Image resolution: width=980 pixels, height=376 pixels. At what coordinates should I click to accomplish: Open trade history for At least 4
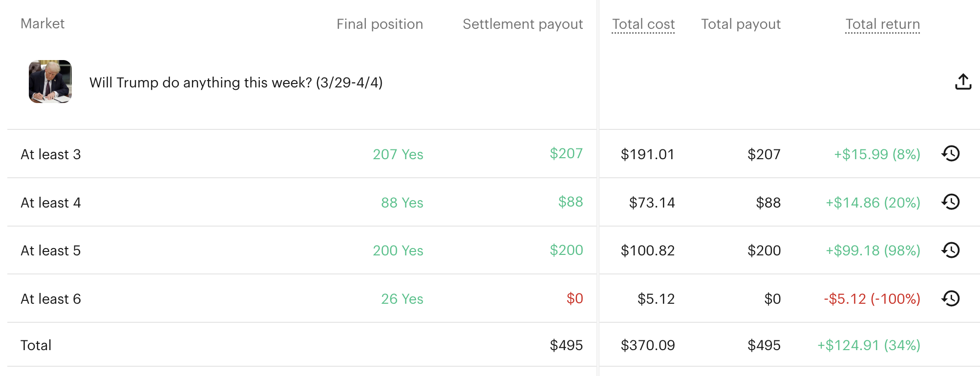click(x=950, y=202)
